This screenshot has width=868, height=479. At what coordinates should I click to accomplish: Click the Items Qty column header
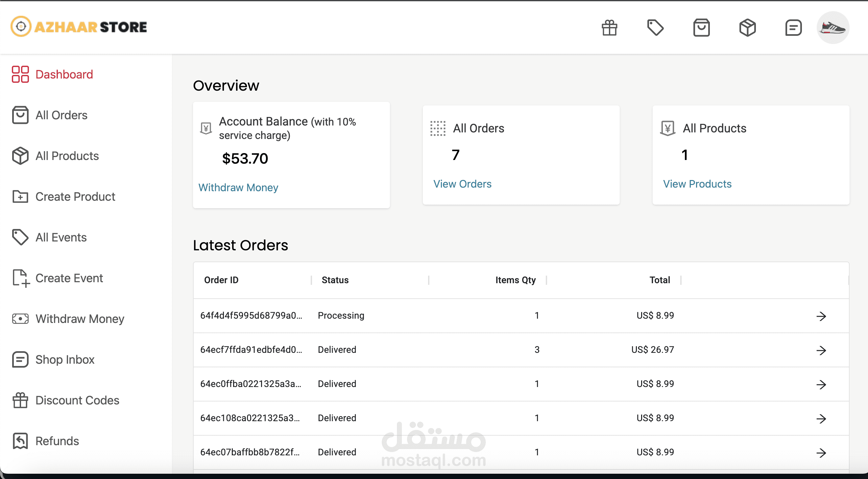[515, 280]
